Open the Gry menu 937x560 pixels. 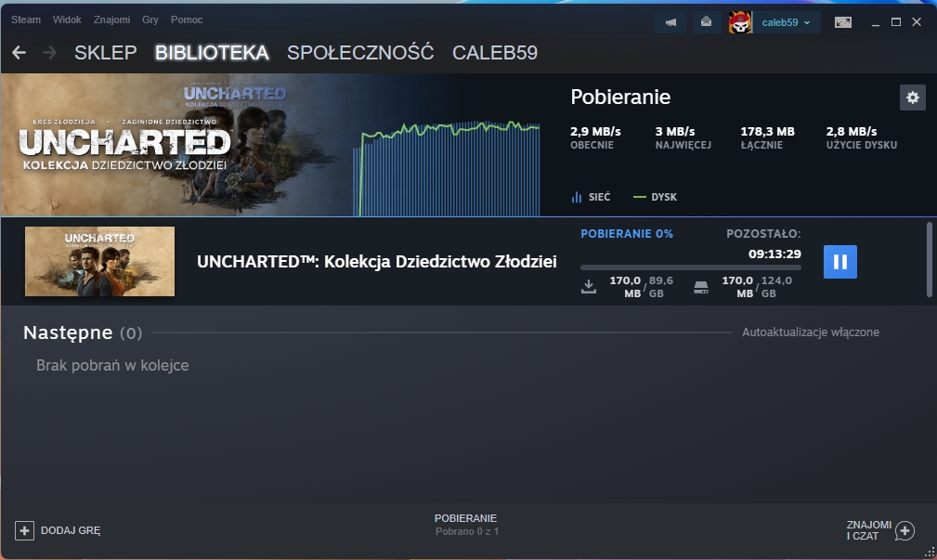(x=150, y=20)
